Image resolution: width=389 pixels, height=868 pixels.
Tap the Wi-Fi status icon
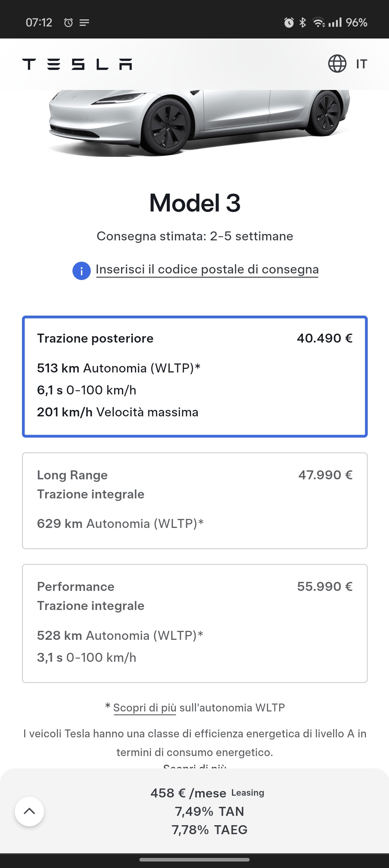click(318, 22)
